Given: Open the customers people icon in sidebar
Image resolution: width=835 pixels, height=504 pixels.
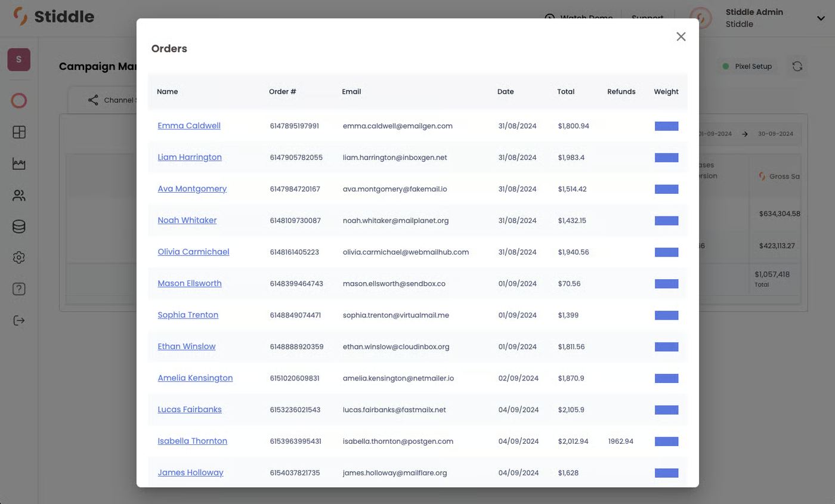Looking at the screenshot, I should (x=19, y=195).
